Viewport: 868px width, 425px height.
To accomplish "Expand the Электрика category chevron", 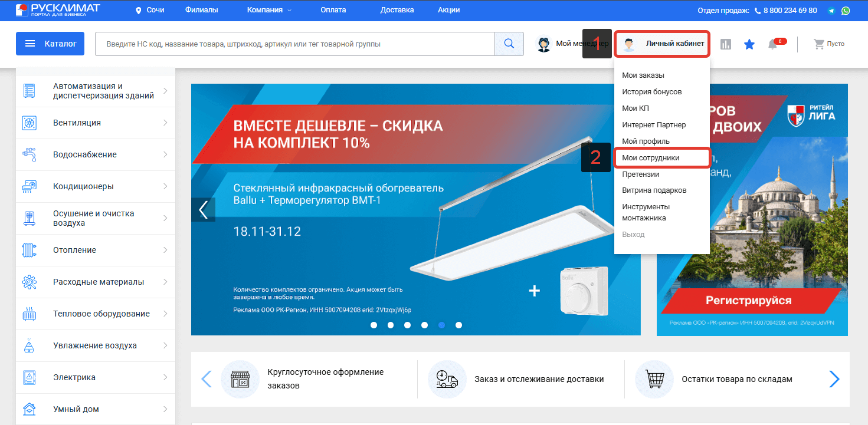I will [x=165, y=377].
